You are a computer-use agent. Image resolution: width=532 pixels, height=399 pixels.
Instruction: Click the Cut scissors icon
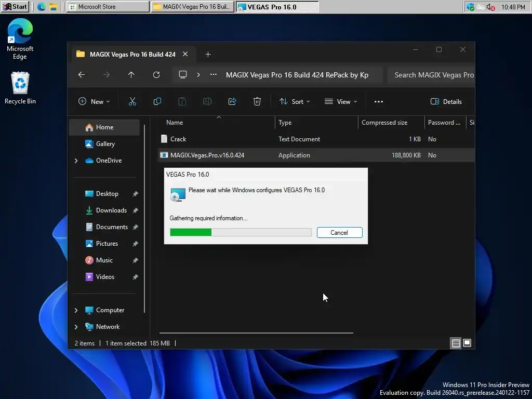point(132,101)
